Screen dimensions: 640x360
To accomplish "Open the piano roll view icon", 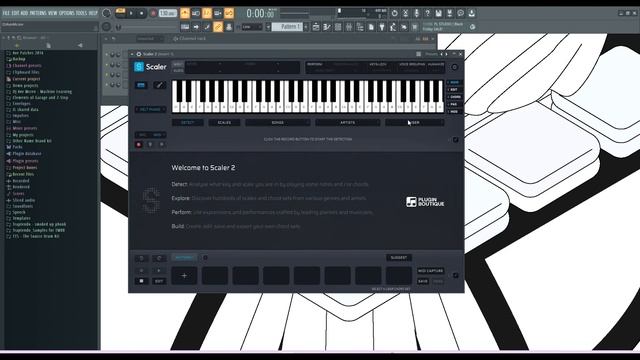I will [x=327, y=27].
